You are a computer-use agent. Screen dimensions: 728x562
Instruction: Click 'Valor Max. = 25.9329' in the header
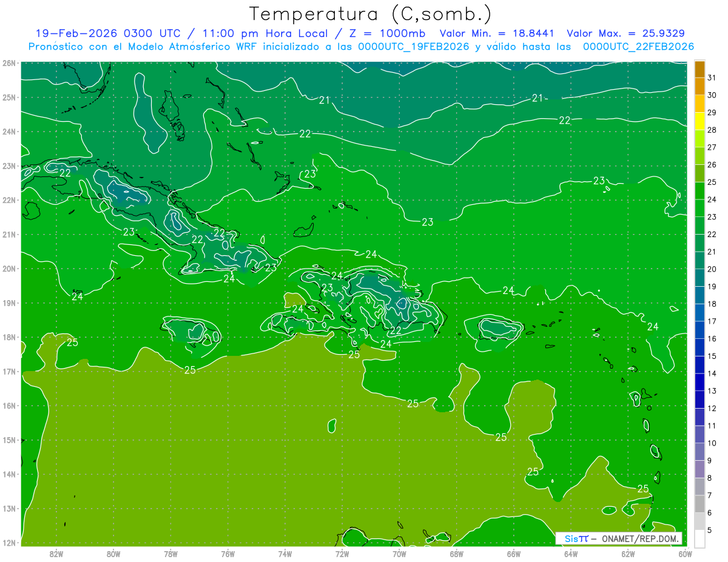pos(626,33)
